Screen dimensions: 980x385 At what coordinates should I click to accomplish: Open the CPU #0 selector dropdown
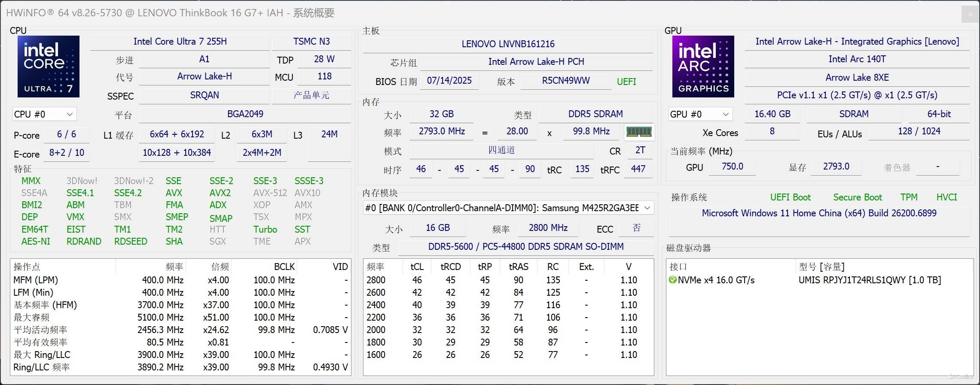(44, 114)
